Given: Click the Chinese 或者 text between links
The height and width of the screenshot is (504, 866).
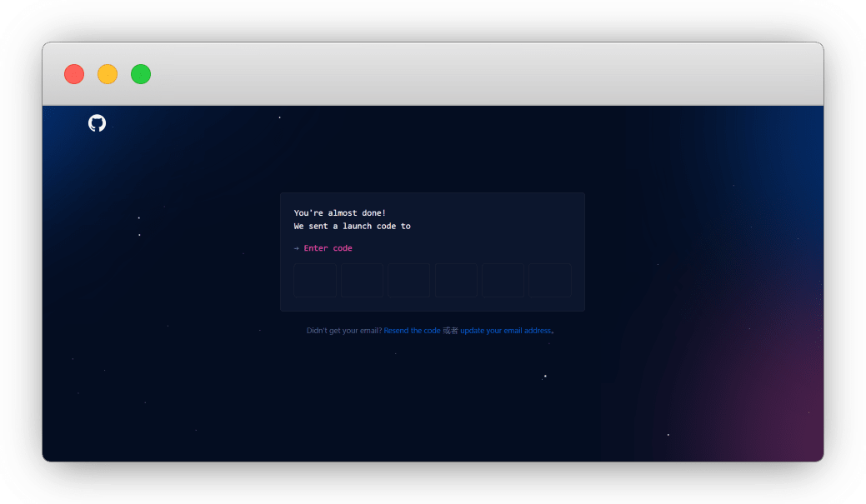Looking at the screenshot, I should 450,331.
